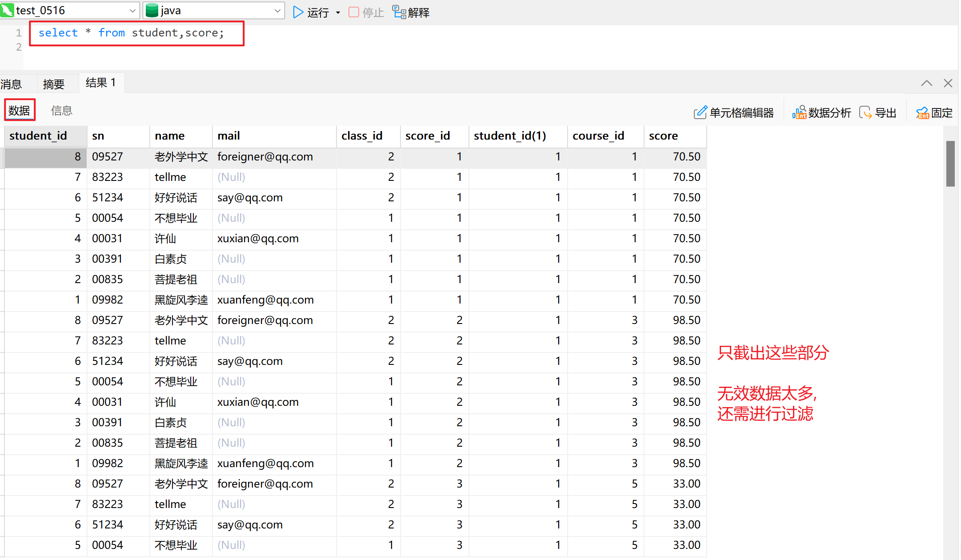Expand the Run button's arrow menu

(x=338, y=12)
